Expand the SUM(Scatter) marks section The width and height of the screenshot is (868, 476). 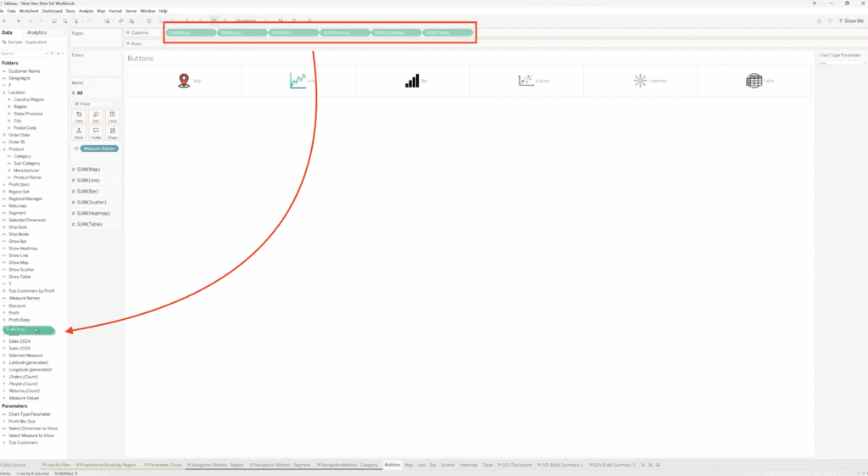[x=74, y=203]
